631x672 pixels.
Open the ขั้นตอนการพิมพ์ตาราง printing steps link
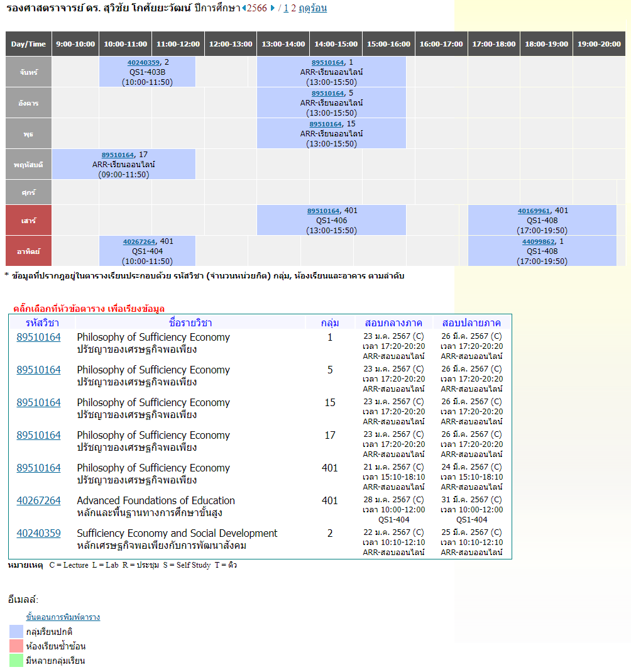[63, 617]
